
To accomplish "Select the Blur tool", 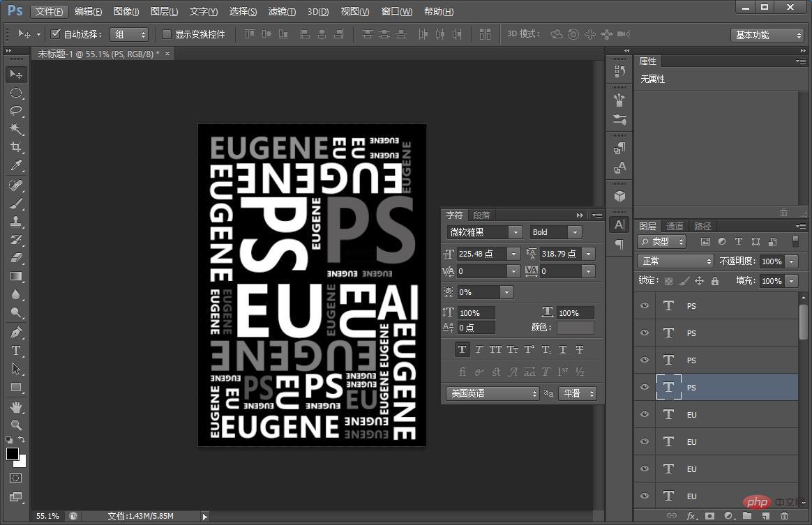I will pos(16,294).
